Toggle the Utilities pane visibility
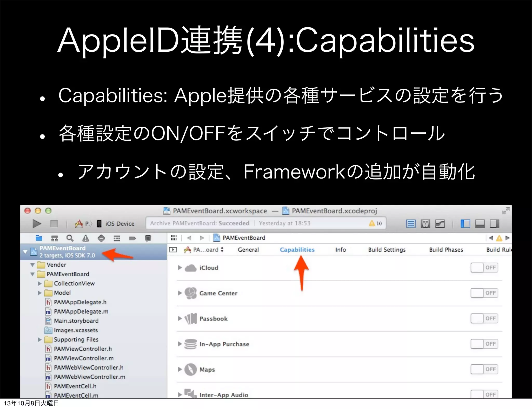The image size is (532, 409). click(x=495, y=223)
